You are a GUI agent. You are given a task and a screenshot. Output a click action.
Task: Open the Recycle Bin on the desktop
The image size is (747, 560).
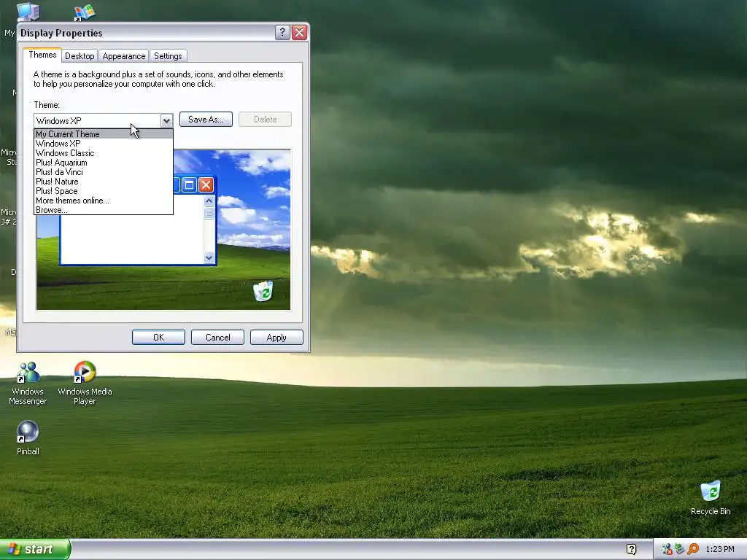[x=711, y=497]
